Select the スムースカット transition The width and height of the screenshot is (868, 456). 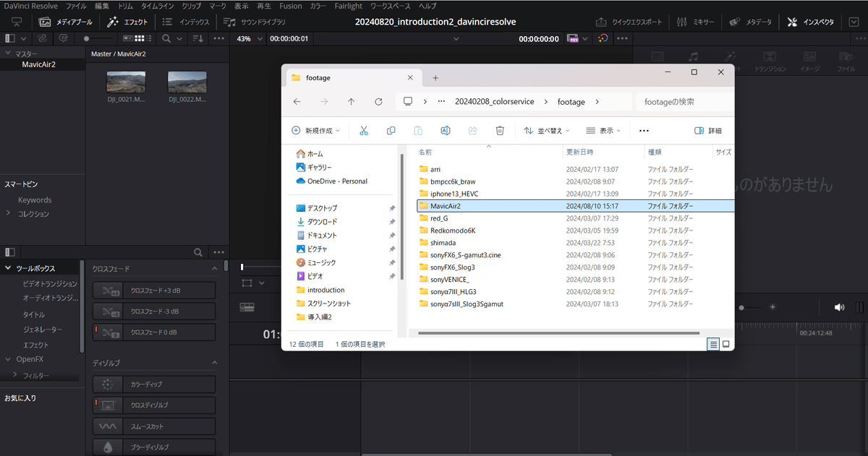point(154,426)
